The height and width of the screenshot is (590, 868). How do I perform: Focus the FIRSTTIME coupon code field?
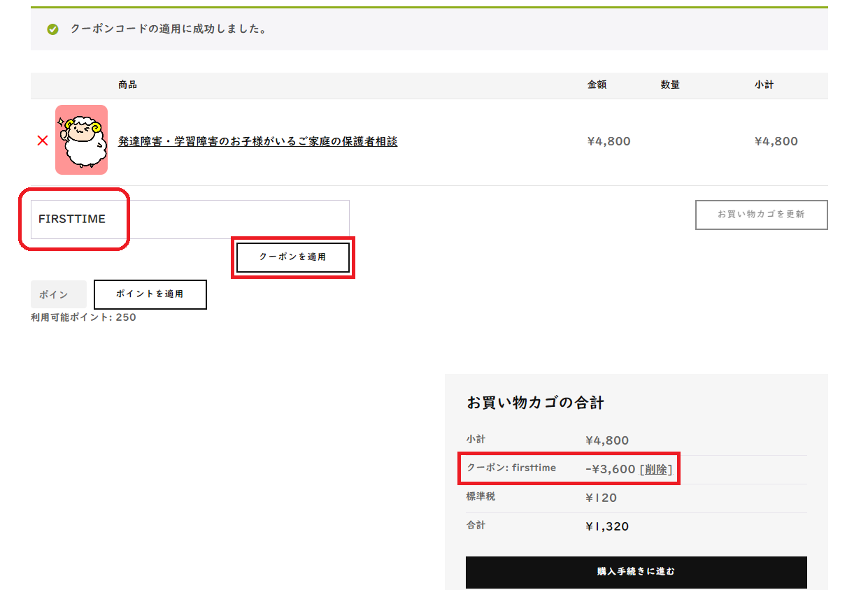pos(190,220)
